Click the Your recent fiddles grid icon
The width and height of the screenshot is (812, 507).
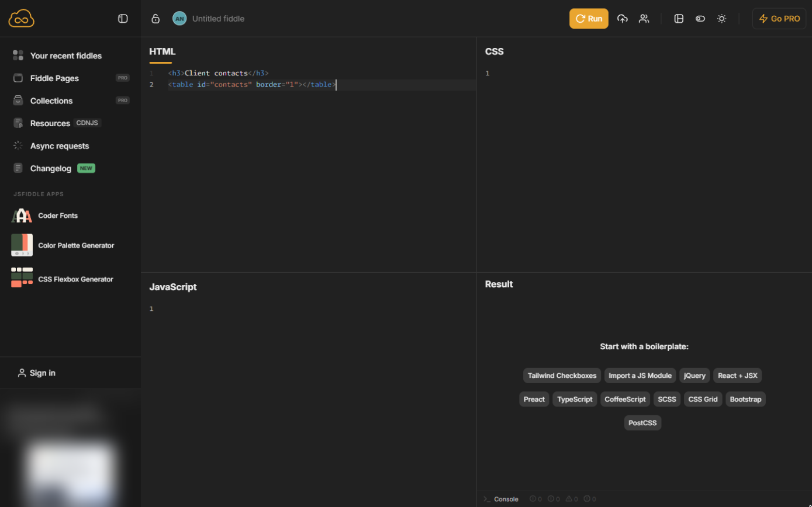point(18,55)
